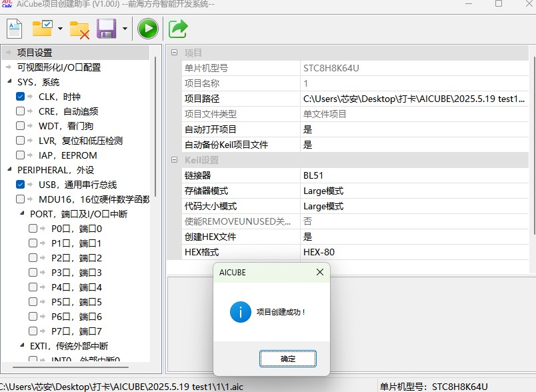Open dropdown arrow next to save icon

point(125,29)
